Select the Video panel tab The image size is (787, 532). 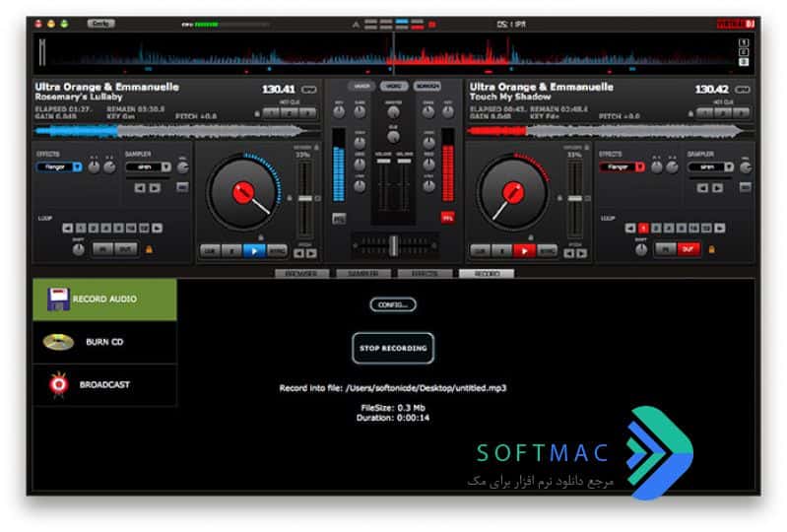394,87
